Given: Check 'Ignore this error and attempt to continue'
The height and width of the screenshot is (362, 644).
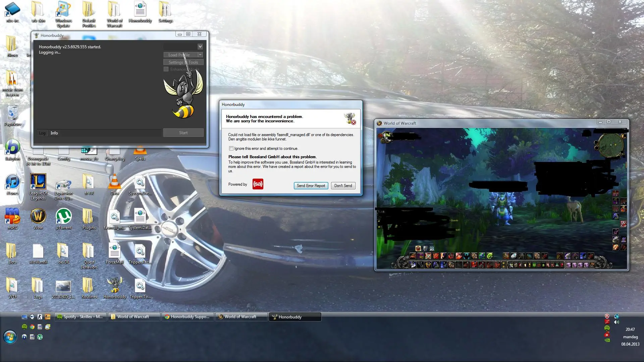Looking at the screenshot, I should 231,148.
